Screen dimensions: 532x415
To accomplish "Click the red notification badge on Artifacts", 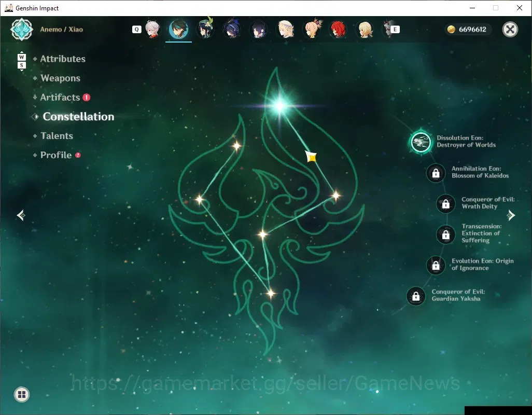I will coord(87,98).
